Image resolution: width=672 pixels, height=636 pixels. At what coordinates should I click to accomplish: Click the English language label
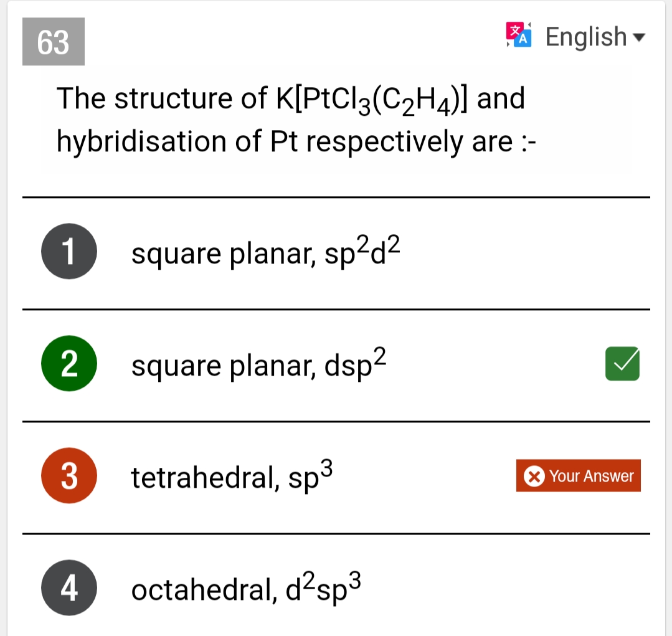tap(586, 37)
